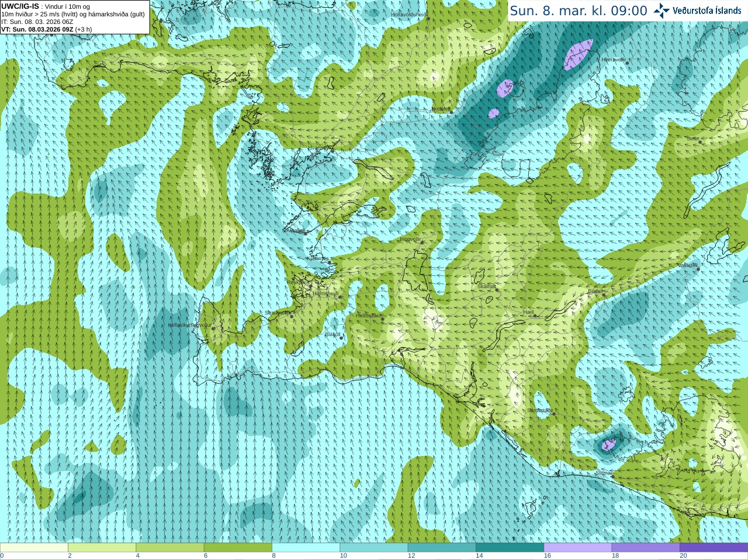Select the 6–8 m/s olive green legend swatch

[x=238, y=547]
